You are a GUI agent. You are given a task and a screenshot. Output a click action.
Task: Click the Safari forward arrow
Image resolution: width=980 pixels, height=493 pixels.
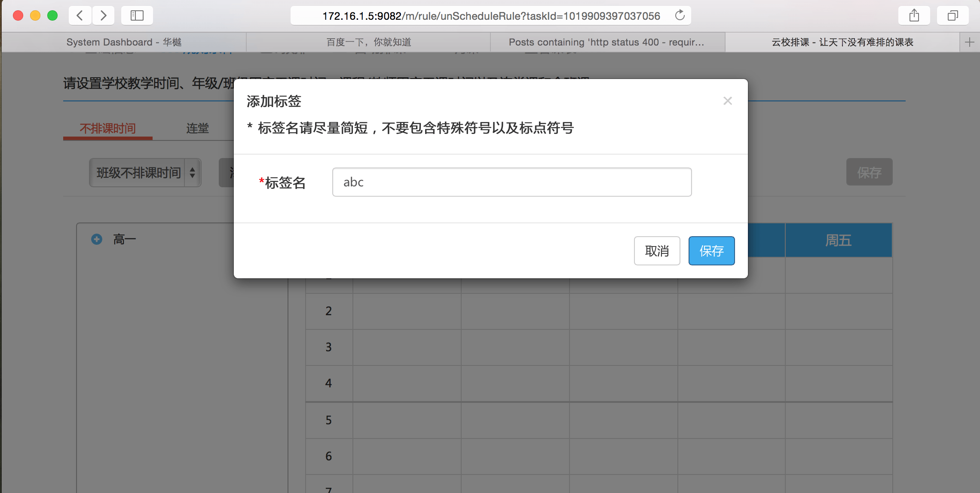click(x=103, y=16)
